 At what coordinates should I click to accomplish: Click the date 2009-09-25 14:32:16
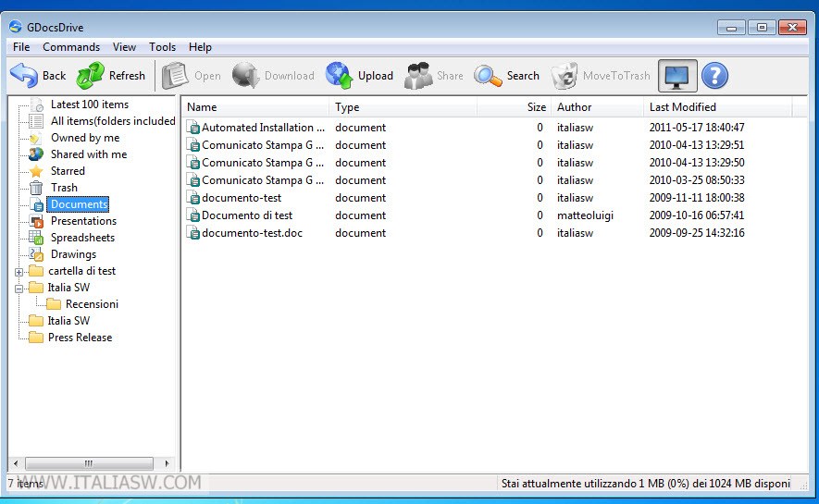point(697,233)
